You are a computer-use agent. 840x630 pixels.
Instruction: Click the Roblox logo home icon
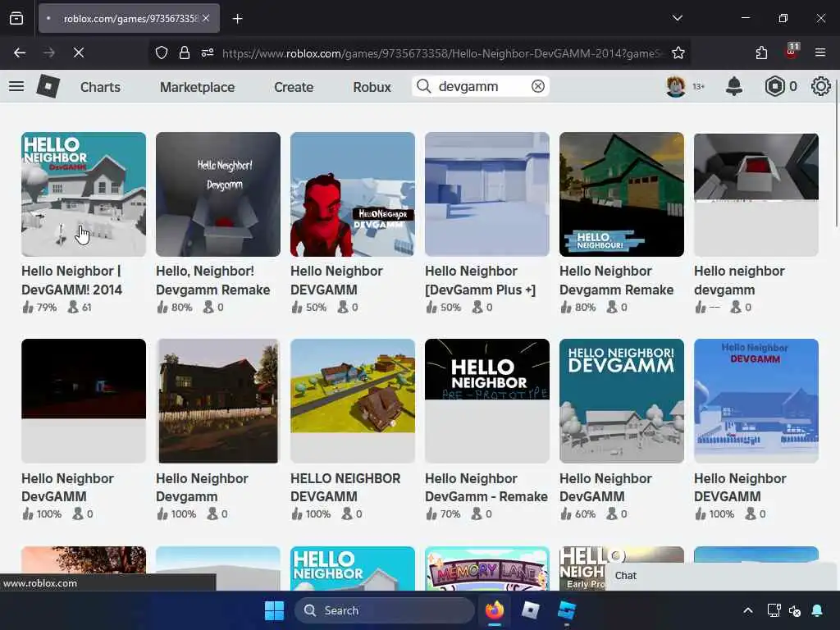coord(48,86)
